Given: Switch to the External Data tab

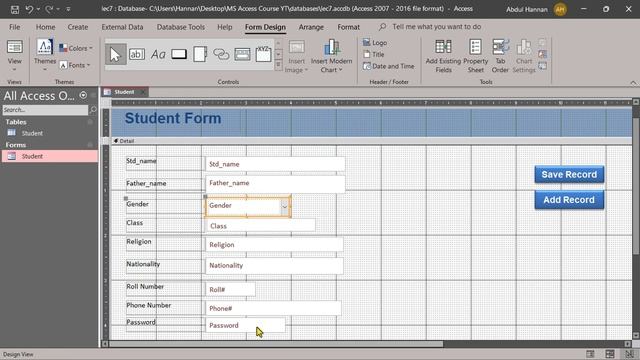Looking at the screenshot, I should pyautogui.click(x=122, y=27).
